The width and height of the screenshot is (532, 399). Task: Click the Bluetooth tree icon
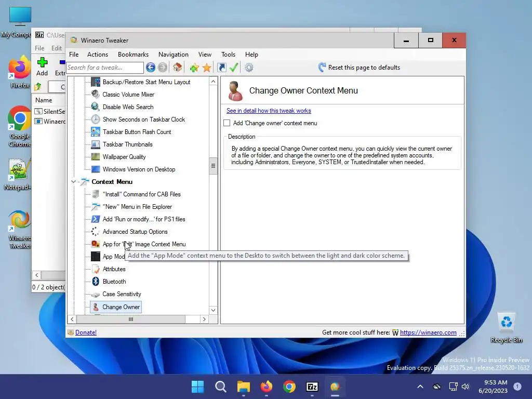pyautogui.click(x=96, y=282)
